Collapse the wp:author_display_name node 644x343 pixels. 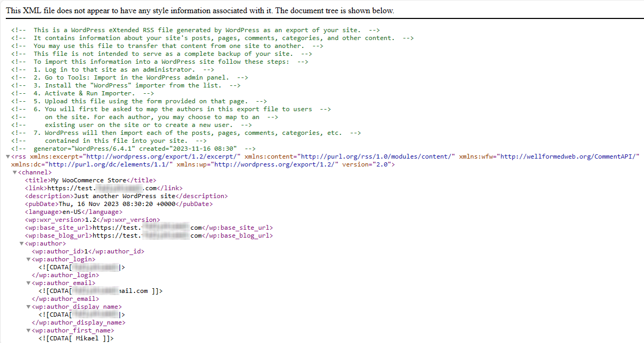point(28,307)
